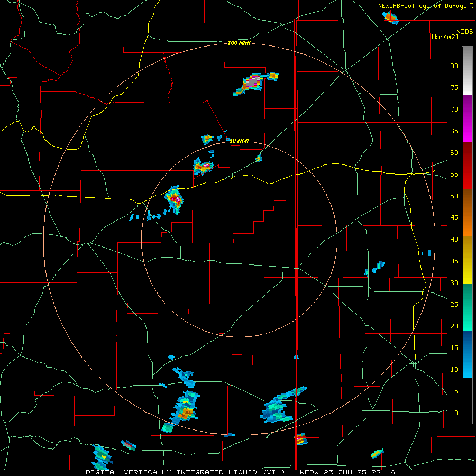Click the 75 value on the color scale
Viewport: 476px width, 476px height.
tap(454, 87)
